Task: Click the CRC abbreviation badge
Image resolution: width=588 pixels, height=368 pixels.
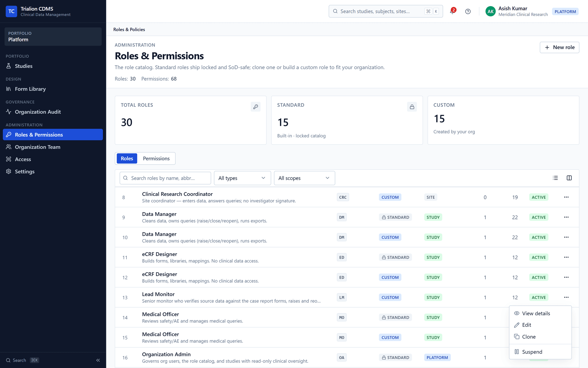Action: 343,197
